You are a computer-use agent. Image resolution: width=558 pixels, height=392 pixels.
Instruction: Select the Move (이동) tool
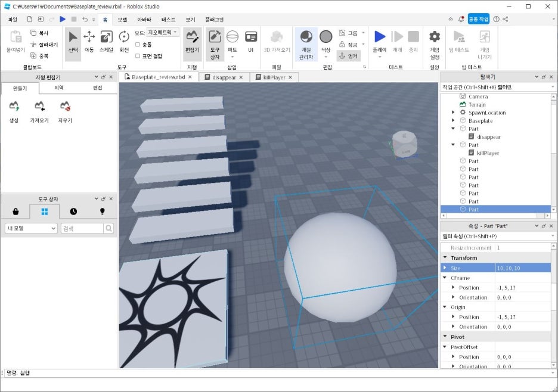coord(89,42)
